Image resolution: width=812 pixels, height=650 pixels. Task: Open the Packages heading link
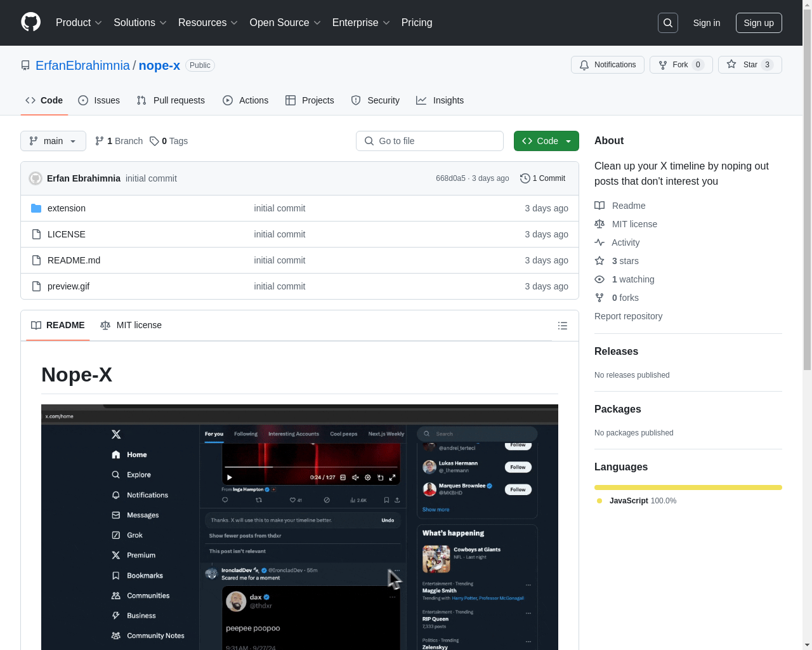(x=617, y=409)
